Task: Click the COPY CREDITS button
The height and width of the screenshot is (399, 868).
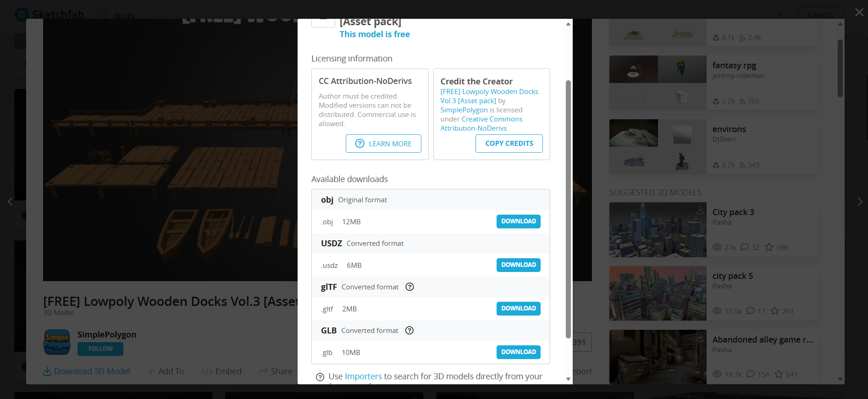Action: (x=509, y=144)
